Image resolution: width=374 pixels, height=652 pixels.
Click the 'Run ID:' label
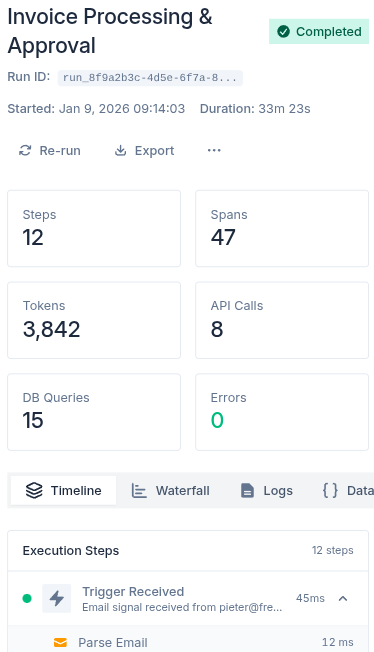click(29, 77)
